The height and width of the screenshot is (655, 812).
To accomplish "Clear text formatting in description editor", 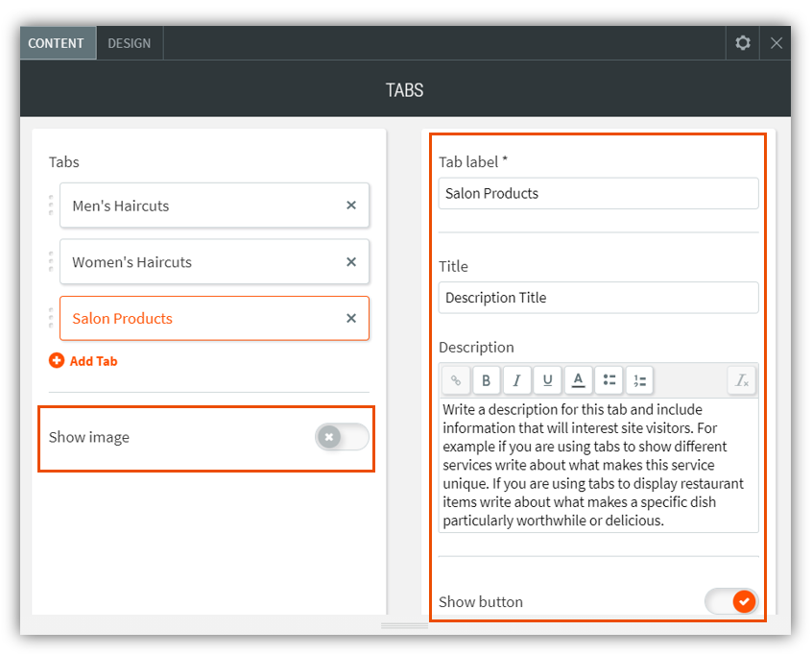I will tap(742, 380).
